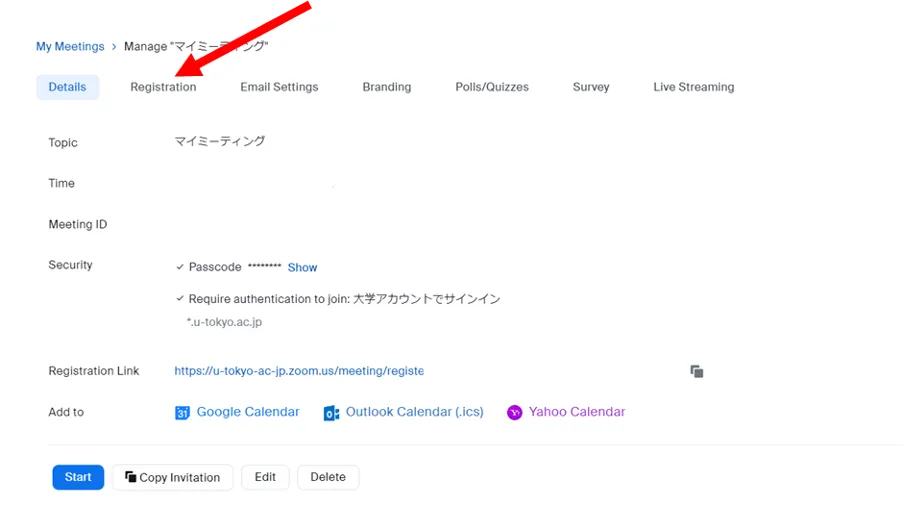Screen dimensions: 904x506
Task: Click the purple Yahoo Calendar icon
Action: [514, 412]
